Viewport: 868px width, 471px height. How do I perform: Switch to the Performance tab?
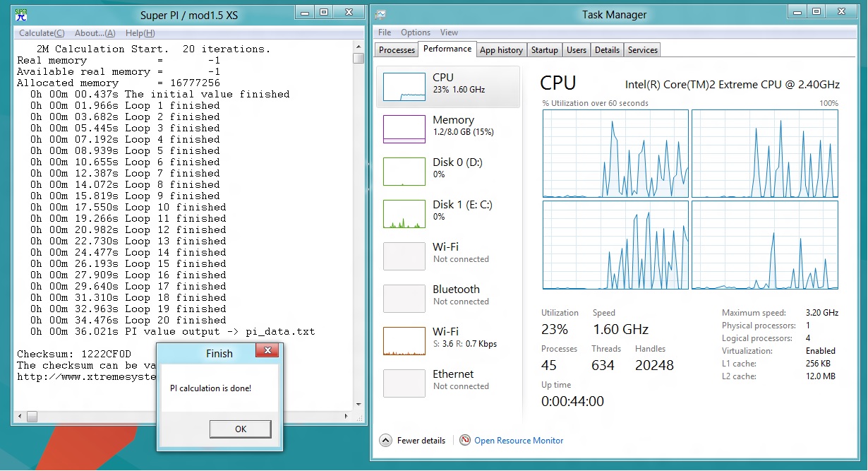(447, 49)
